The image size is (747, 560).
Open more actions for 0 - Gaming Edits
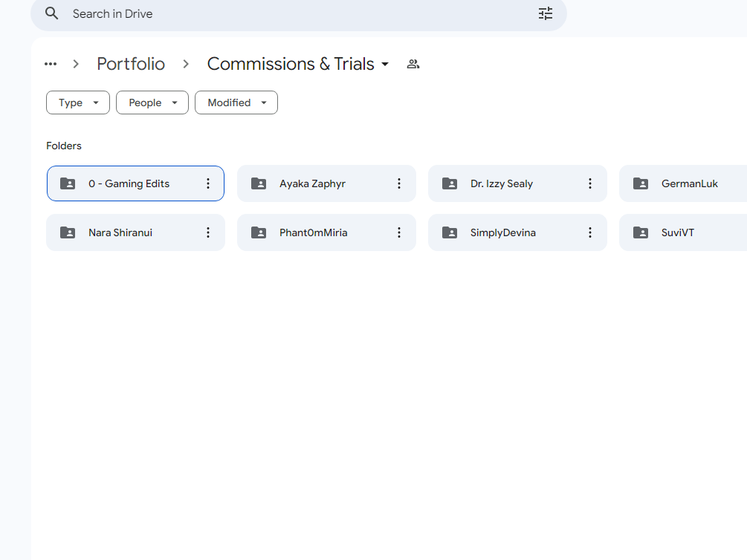pyautogui.click(x=208, y=183)
